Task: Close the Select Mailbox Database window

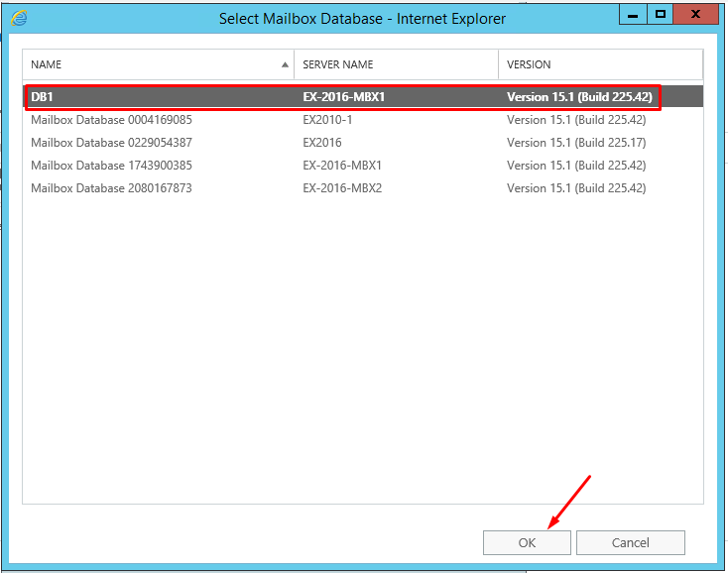Action: pyautogui.click(x=695, y=15)
